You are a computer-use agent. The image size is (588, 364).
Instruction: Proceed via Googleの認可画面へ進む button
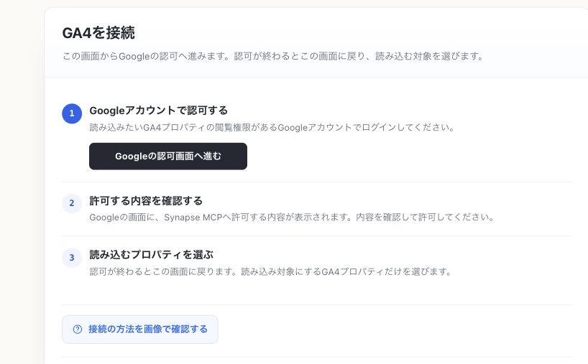(168, 157)
